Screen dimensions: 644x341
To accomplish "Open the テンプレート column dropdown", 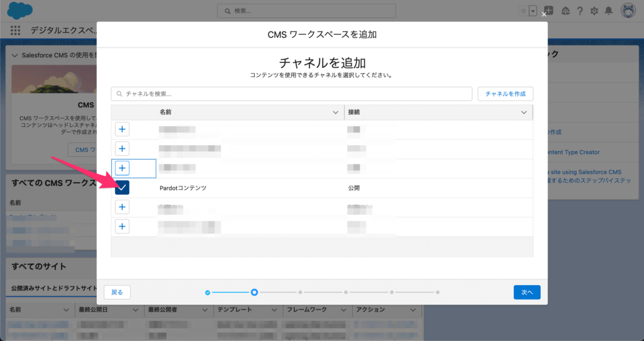I will [x=274, y=310].
